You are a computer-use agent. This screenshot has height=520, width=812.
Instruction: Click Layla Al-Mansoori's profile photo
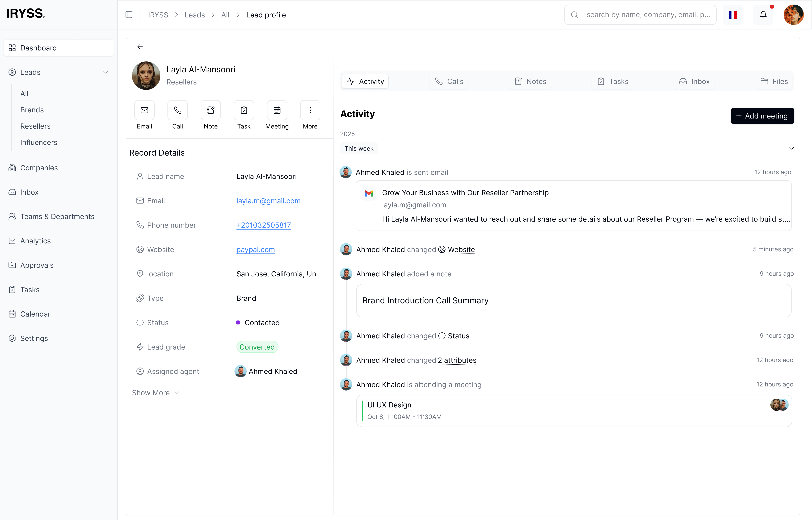point(146,75)
